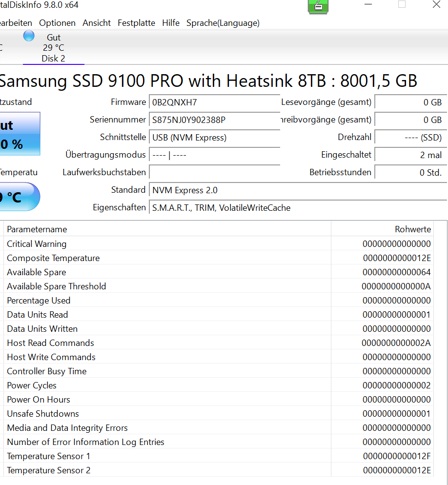Click the Betriebsstunden value 0 Std.
Viewport: 448px width, 485px height.
410,172
